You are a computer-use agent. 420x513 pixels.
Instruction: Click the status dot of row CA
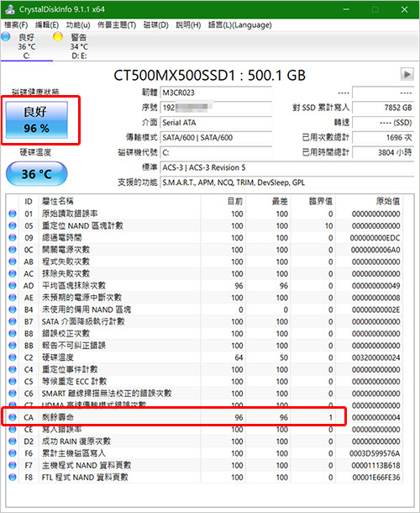coord(13,417)
